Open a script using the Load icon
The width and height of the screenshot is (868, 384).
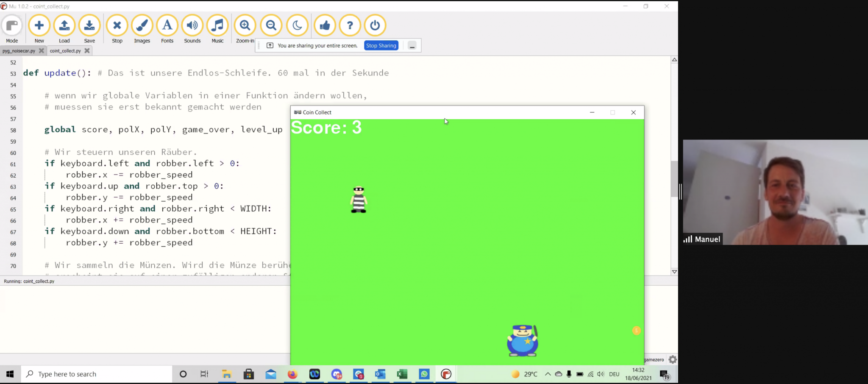[x=64, y=25]
